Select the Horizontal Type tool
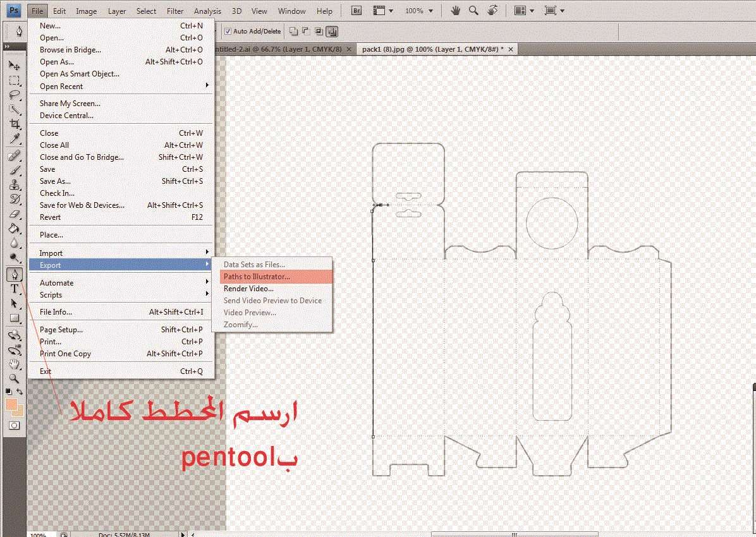This screenshot has width=756, height=537. click(x=15, y=289)
